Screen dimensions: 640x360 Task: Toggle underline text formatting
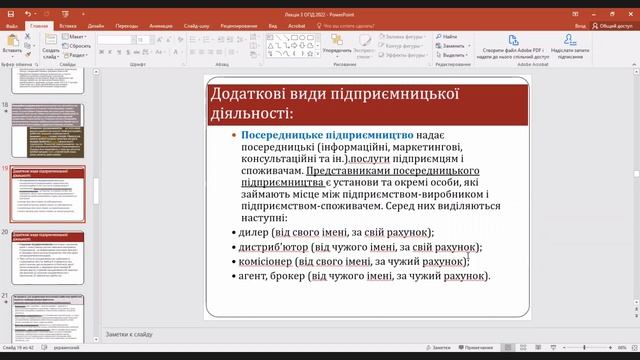119,52
